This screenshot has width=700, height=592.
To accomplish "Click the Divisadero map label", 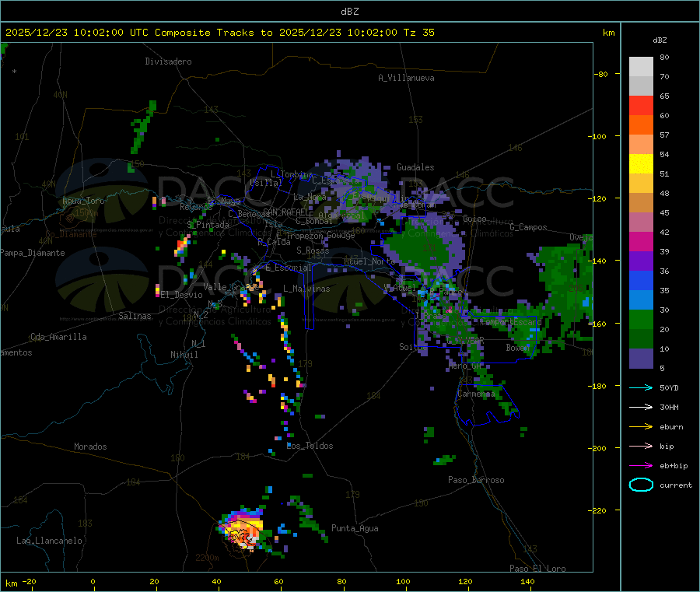I will pyautogui.click(x=168, y=61).
